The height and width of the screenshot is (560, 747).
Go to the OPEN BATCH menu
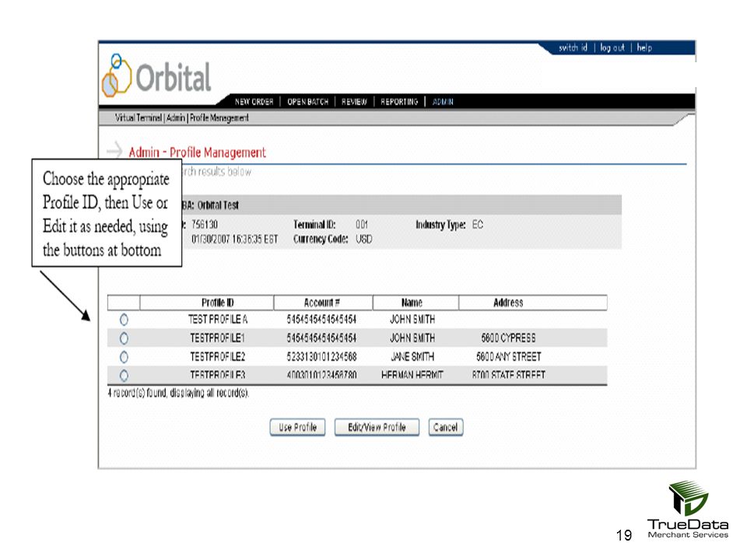tap(308, 101)
